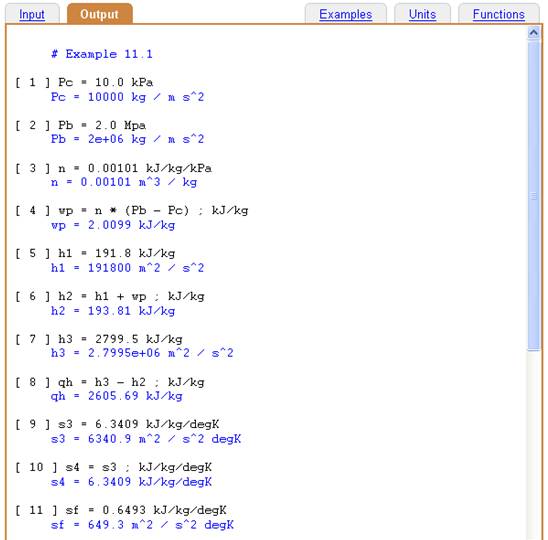This screenshot has width=548, height=540.
Task: Click result 'h3 = 2.7995e+06 m^2 / s^2'
Action: pos(142,353)
